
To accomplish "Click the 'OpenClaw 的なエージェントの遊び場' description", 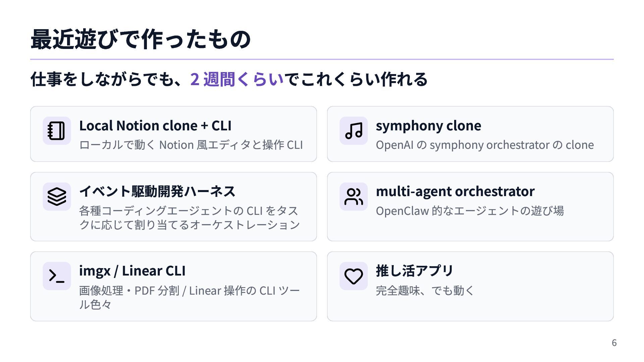I will 470,211.
